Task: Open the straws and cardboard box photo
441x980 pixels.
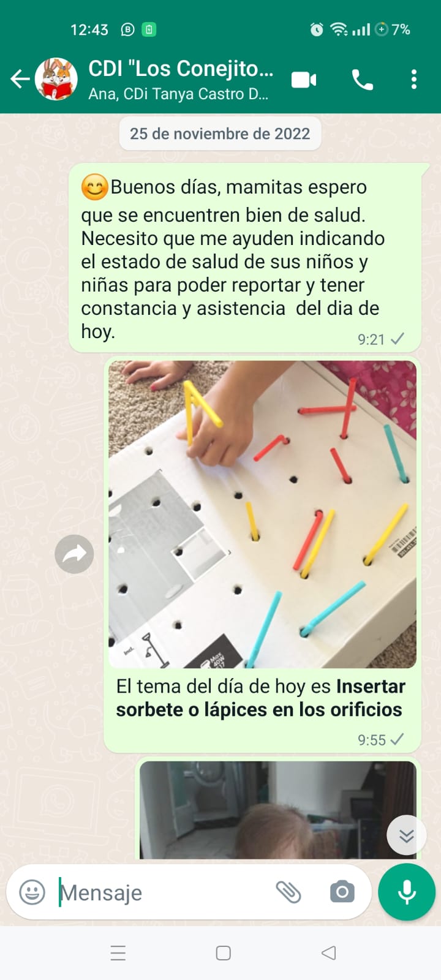Action: click(x=262, y=514)
